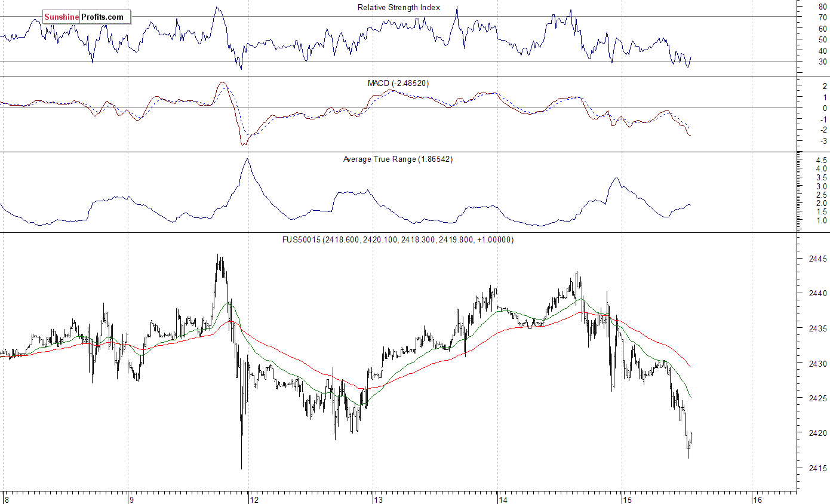This screenshot has width=830, height=504.
Task: Click the RSI 70 scale value
Action: 822,17
